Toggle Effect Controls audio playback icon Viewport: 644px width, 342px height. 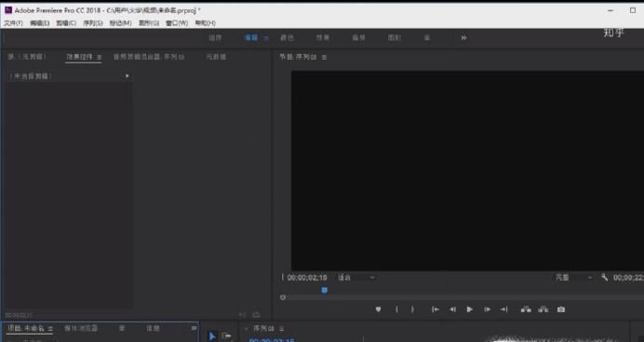[242, 315]
